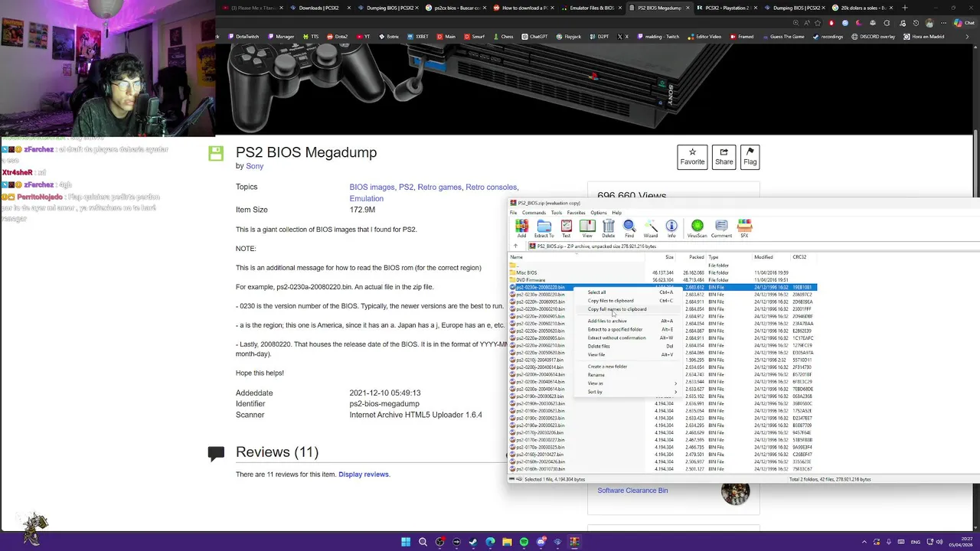980x551 pixels.
Task: Open Microsoft Edge from the taskbar
Action: click(490, 542)
